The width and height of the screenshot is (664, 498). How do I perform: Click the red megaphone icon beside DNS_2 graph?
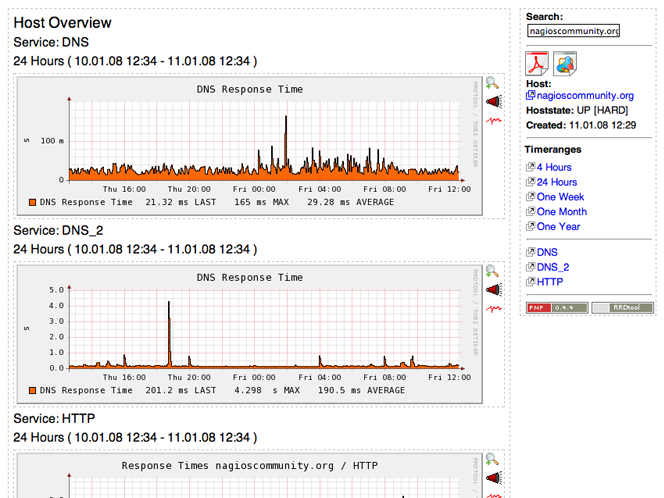(492, 290)
